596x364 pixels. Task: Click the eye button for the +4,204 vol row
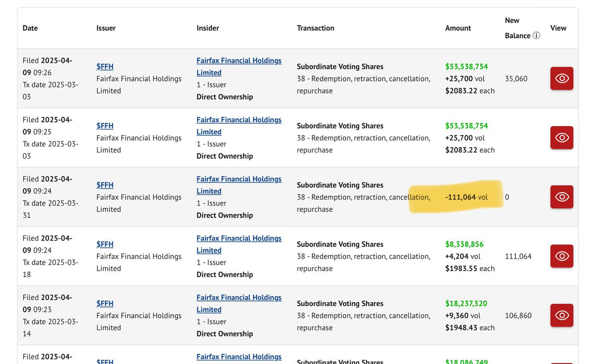(562, 256)
